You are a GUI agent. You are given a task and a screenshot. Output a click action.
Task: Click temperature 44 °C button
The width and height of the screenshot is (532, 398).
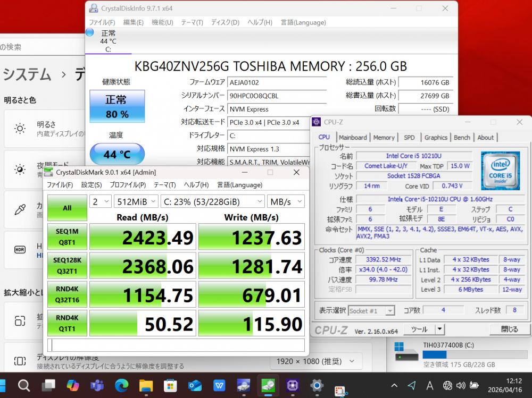[x=117, y=154]
